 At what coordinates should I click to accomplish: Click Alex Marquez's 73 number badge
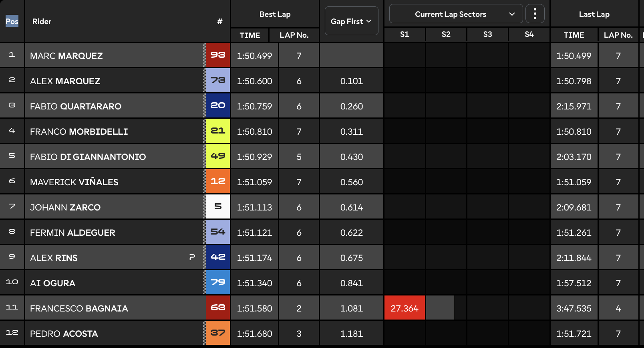tap(218, 80)
